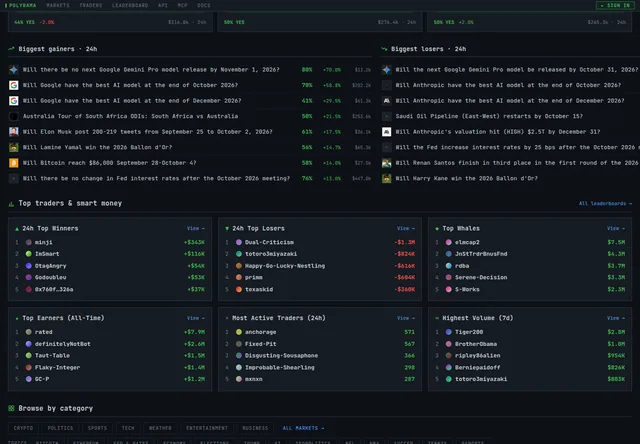
Task: Open the MCP nav item
Action: [x=182, y=5]
